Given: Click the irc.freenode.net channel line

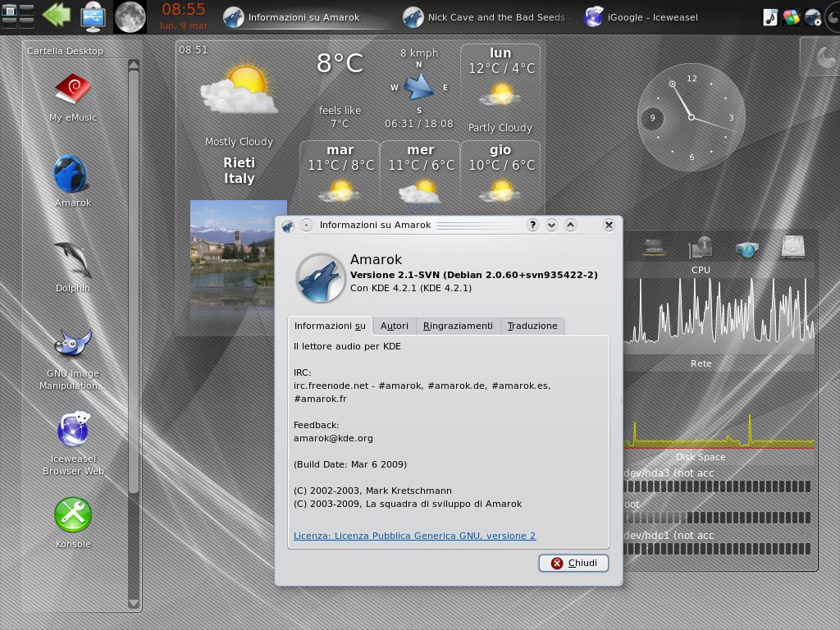Looking at the screenshot, I should coord(422,386).
